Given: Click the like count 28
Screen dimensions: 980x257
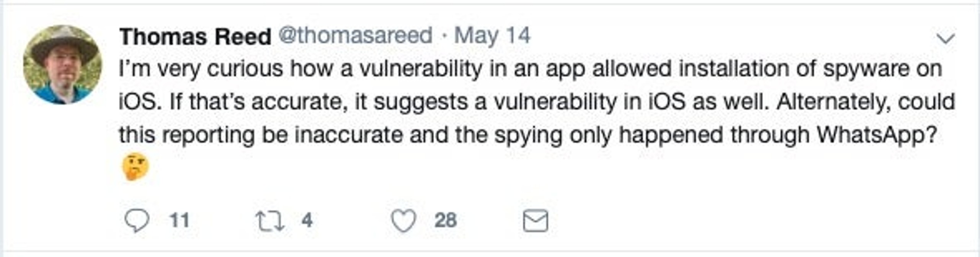Looking at the screenshot, I should point(446,221).
